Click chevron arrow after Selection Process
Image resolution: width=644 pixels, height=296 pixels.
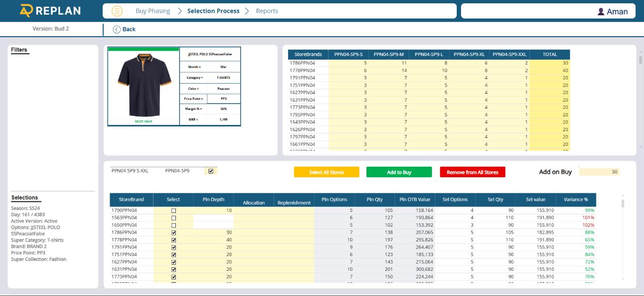pos(247,11)
